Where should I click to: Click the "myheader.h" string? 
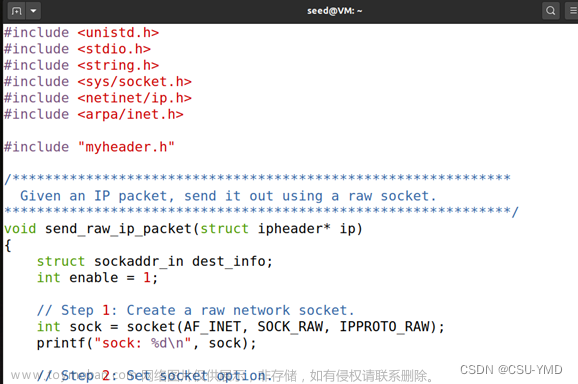pos(126,147)
